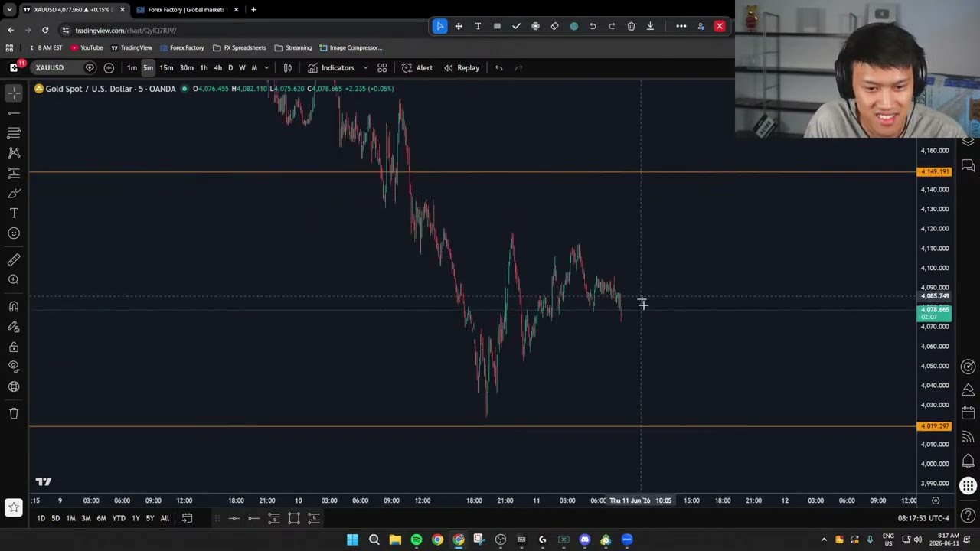
Task: Open the go to date calendar button
Action: pyautogui.click(x=187, y=518)
